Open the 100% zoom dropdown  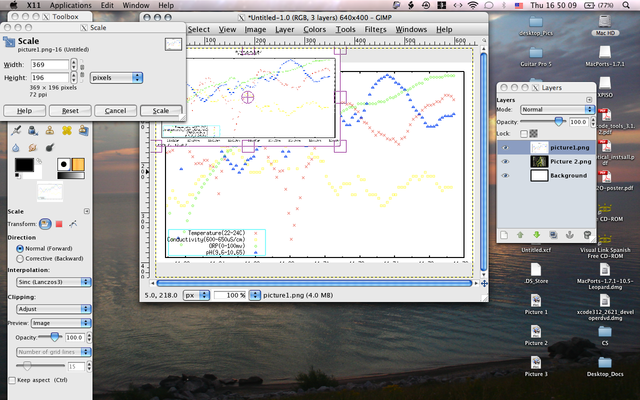pyautogui.click(x=255, y=295)
